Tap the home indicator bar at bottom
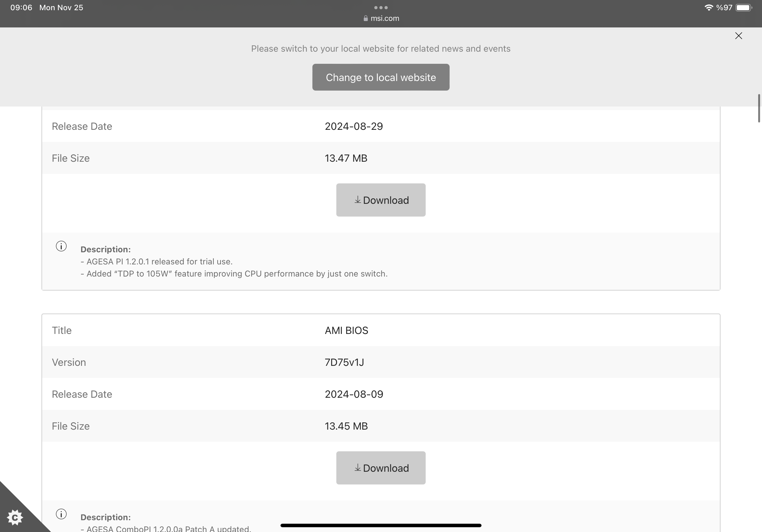The height and width of the screenshot is (532, 762). point(381,525)
